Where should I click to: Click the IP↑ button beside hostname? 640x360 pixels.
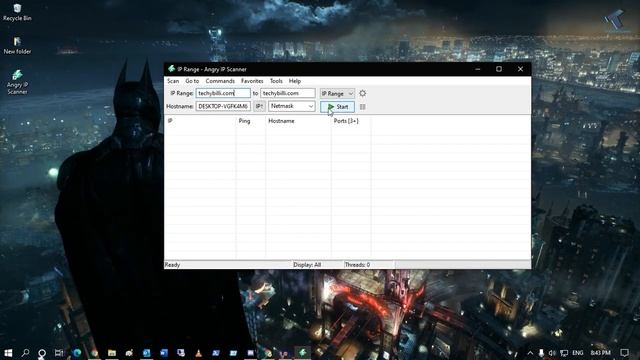259,106
